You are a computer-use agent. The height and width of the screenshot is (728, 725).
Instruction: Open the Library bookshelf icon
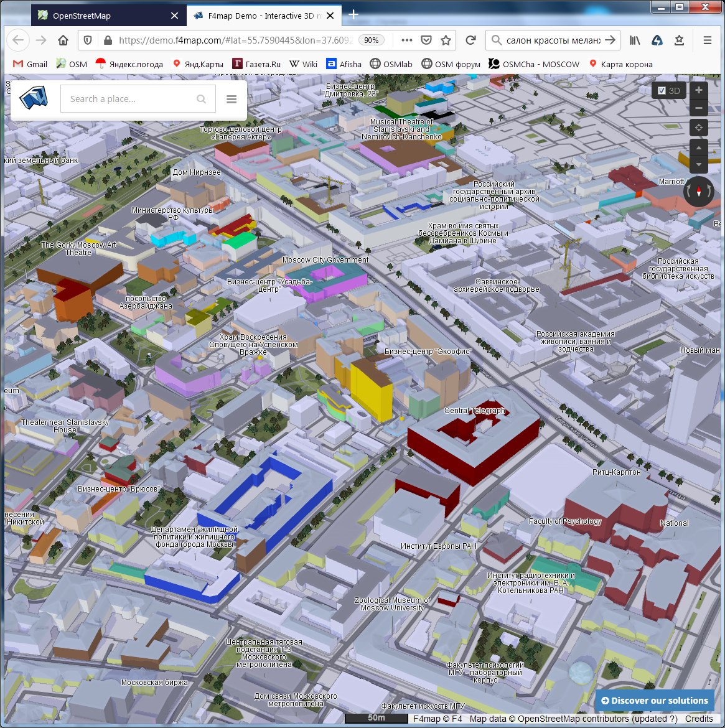pyautogui.click(x=634, y=40)
